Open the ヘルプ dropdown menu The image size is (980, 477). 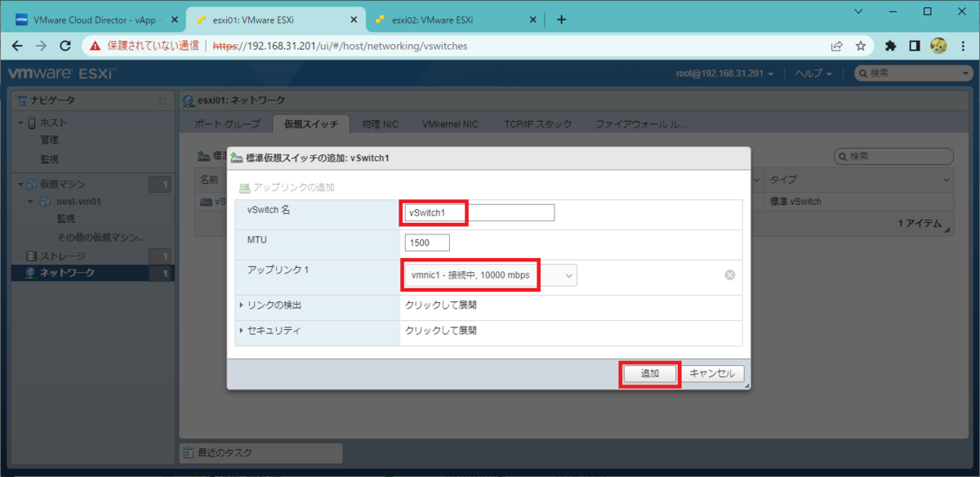[813, 74]
